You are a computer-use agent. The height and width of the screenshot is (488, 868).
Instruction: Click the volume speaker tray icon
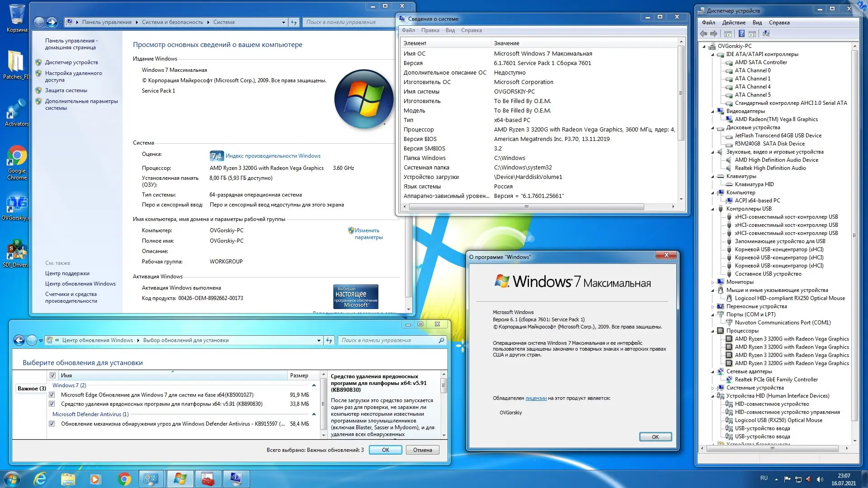tap(820, 479)
